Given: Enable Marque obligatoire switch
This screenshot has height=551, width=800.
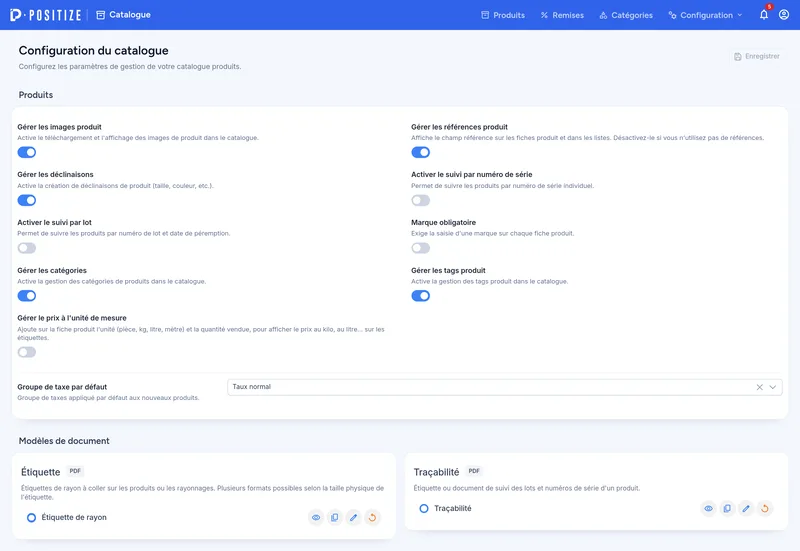Looking at the screenshot, I should (x=420, y=248).
